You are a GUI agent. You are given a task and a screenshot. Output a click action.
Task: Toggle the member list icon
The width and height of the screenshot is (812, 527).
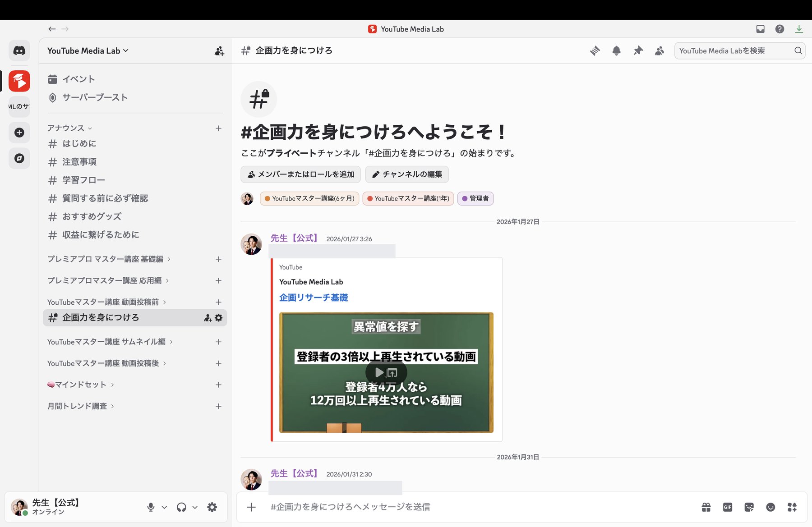(659, 51)
